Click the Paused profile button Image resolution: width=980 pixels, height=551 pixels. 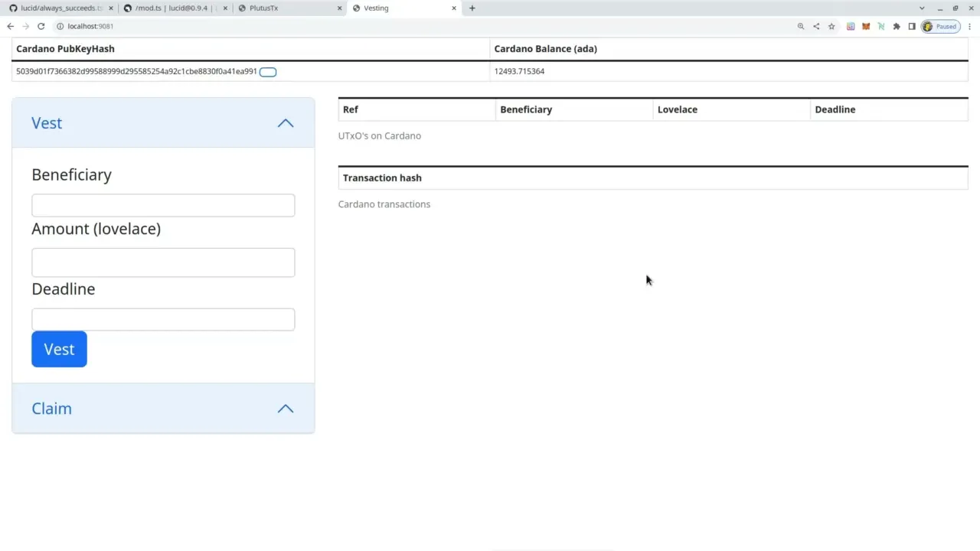[940, 26]
